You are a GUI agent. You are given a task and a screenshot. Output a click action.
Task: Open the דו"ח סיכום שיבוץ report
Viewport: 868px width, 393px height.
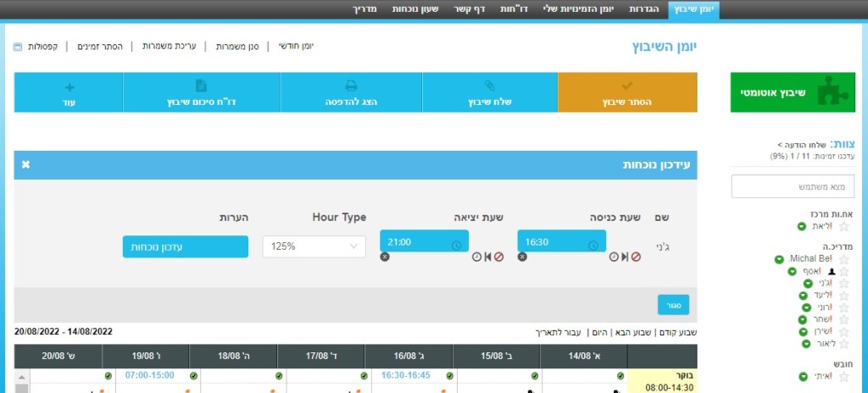click(201, 92)
